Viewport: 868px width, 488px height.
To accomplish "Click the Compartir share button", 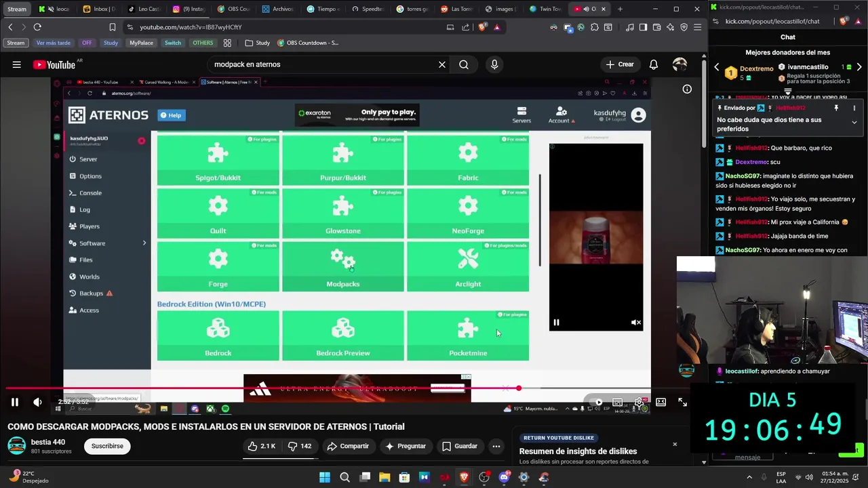I will [348, 446].
